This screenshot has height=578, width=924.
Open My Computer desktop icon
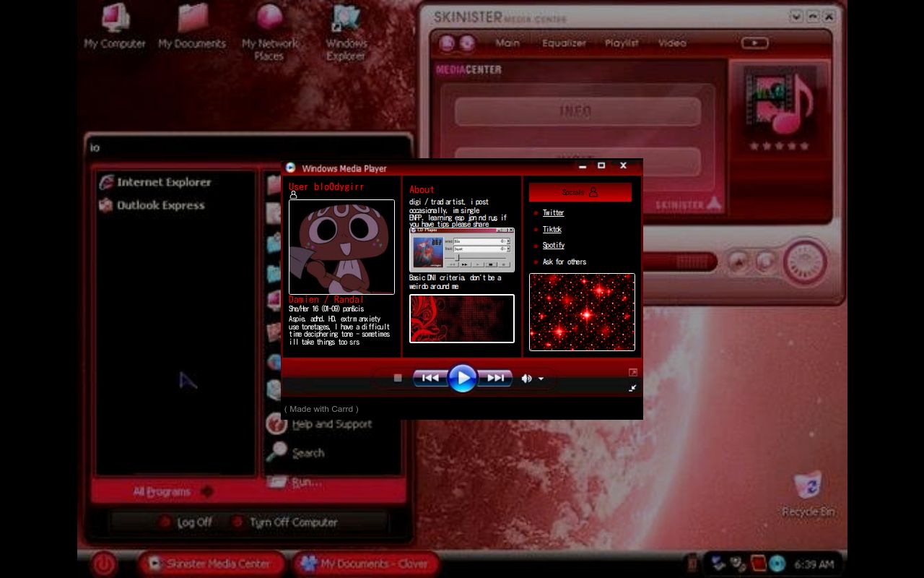[115, 27]
